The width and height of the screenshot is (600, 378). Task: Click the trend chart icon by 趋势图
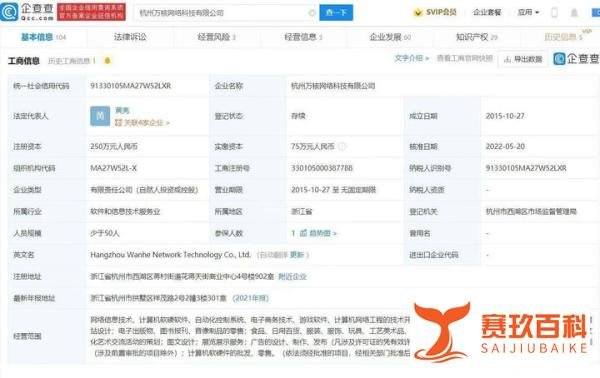[x=303, y=233]
